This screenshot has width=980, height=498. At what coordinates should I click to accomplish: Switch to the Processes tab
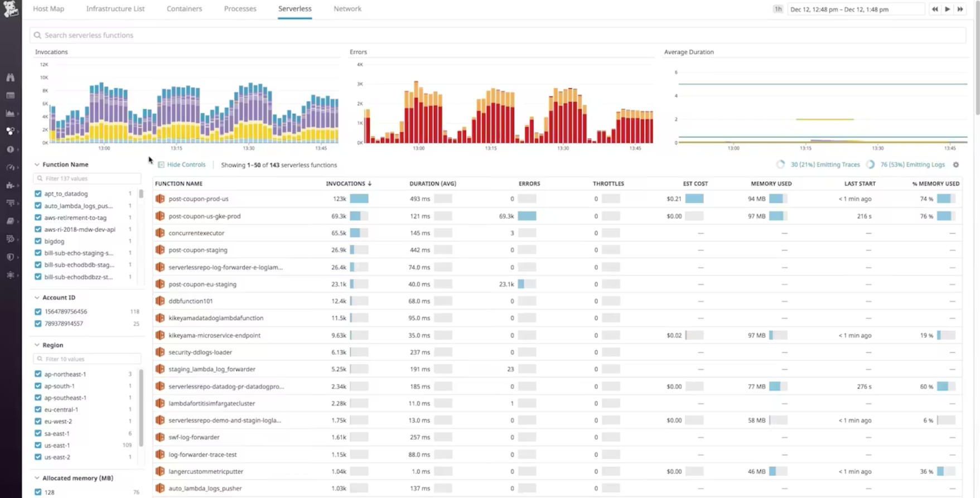click(240, 9)
